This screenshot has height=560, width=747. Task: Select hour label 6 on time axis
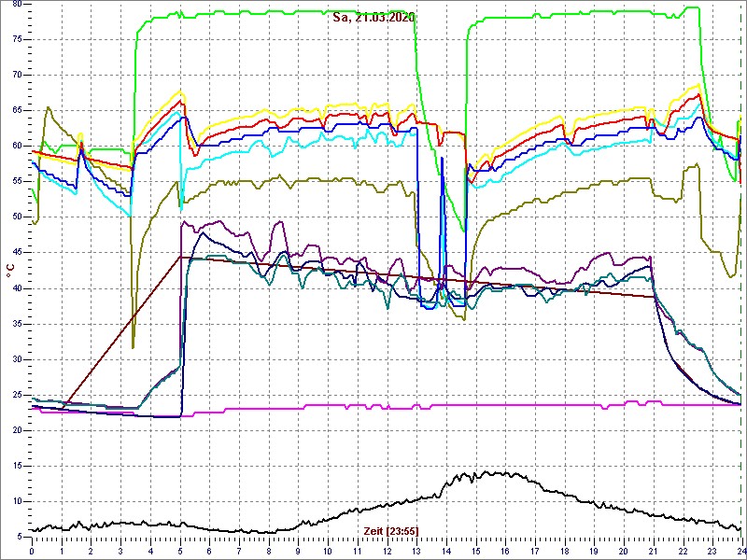pos(209,551)
